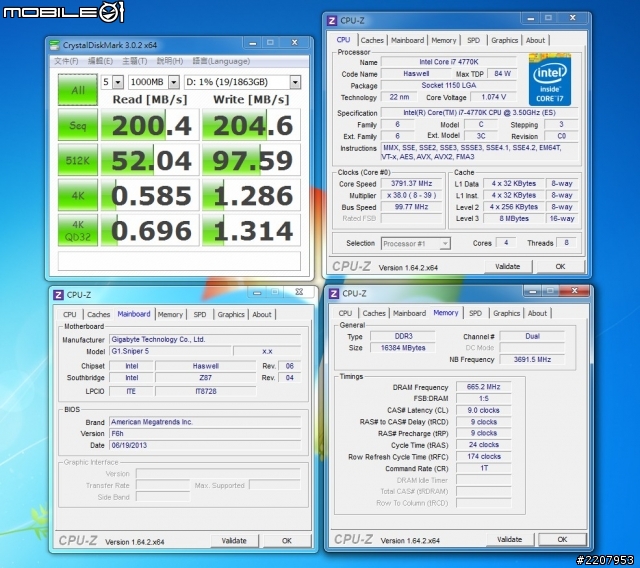This screenshot has width=640, height=568.
Task: Select Memory tab in Mainboard window
Action: click(170, 315)
